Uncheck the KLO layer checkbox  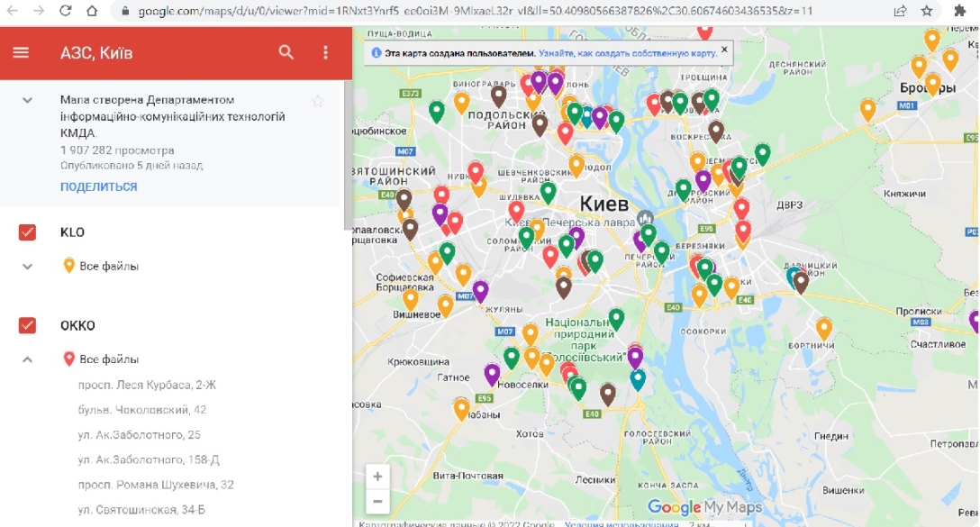[x=27, y=232]
